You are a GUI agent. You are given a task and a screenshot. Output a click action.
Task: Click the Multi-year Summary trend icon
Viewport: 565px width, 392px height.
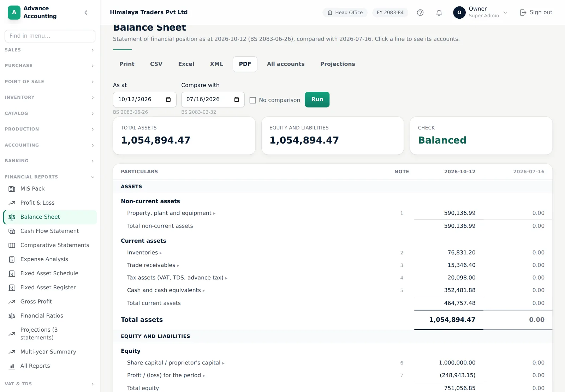click(12, 352)
